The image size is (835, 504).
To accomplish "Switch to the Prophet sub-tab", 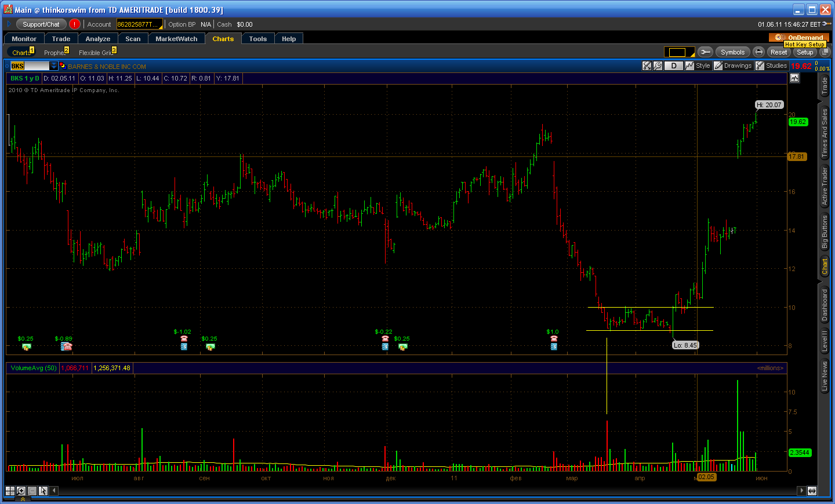I will pos(56,52).
